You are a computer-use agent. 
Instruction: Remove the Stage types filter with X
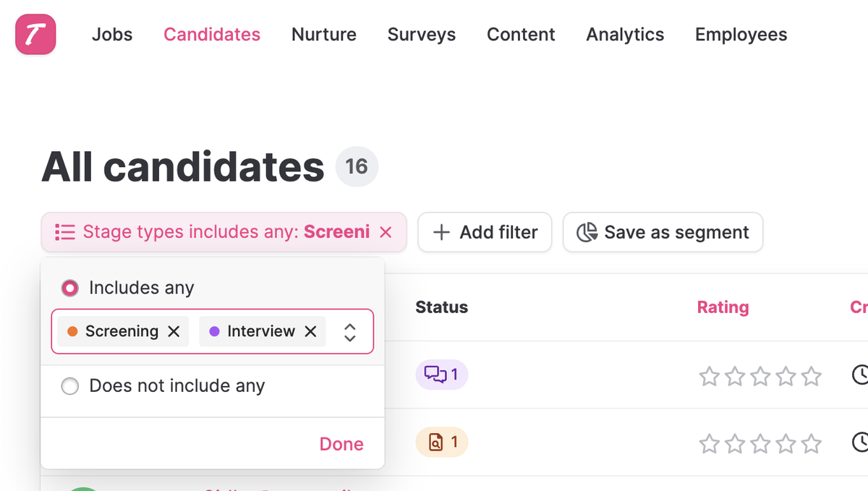386,232
